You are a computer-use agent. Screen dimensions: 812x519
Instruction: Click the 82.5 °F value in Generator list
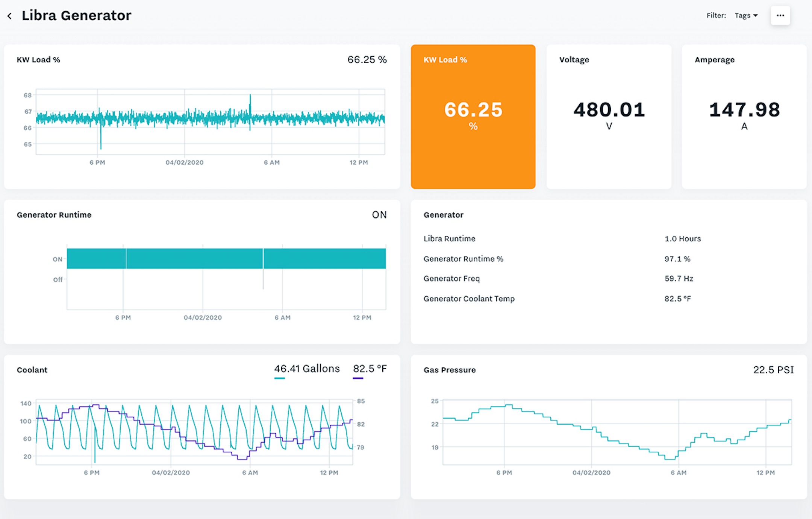pyautogui.click(x=678, y=299)
